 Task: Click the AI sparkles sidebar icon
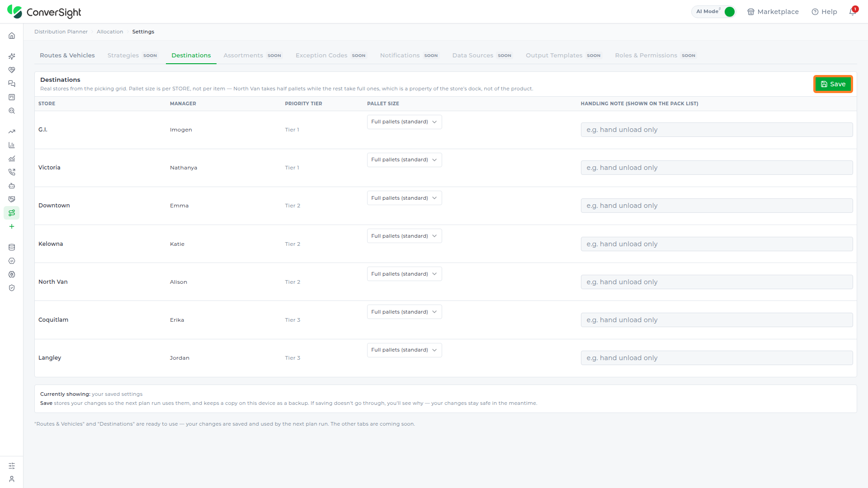pyautogui.click(x=12, y=56)
